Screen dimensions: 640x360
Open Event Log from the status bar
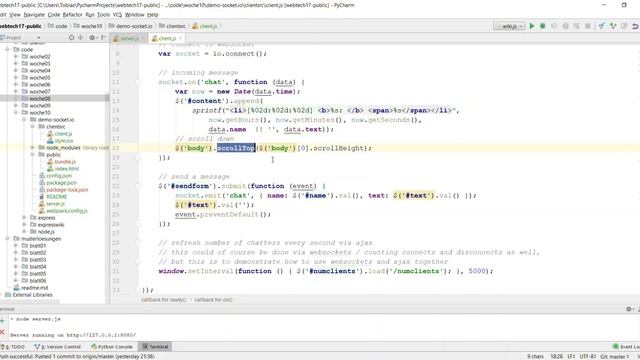(x=625, y=347)
